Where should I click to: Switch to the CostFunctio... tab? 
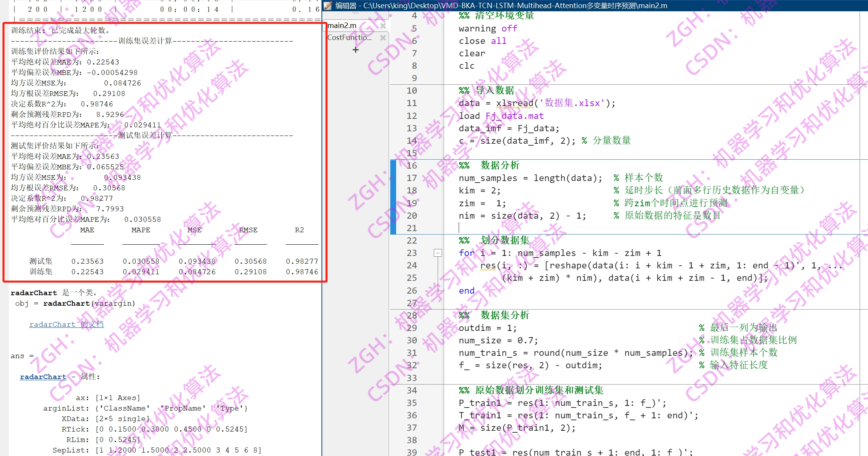349,38
